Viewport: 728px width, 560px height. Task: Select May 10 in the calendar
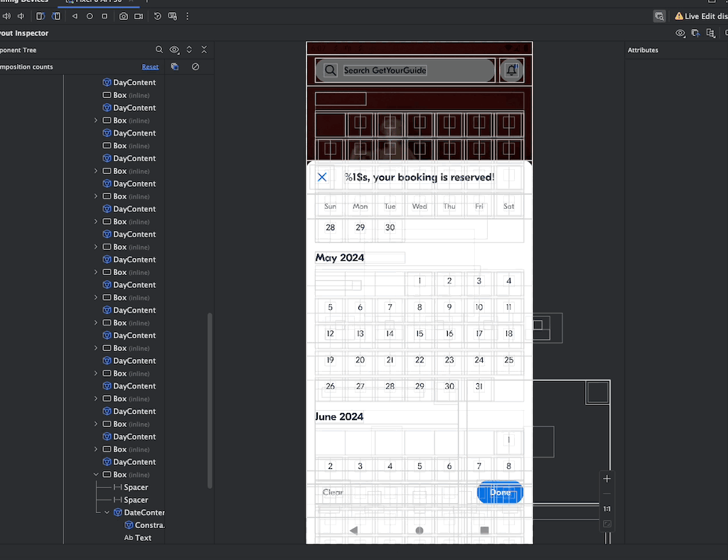479,307
